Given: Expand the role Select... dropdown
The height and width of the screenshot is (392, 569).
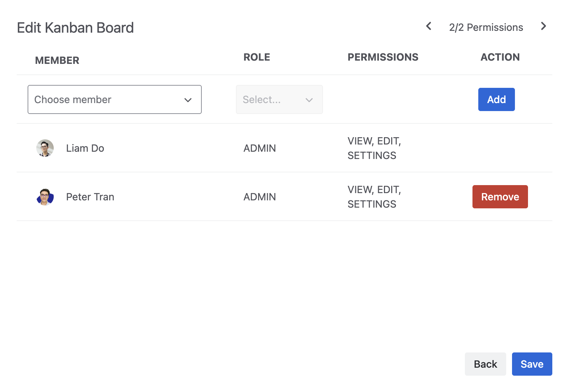Looking at the screenshot, I should coord(279,99).
